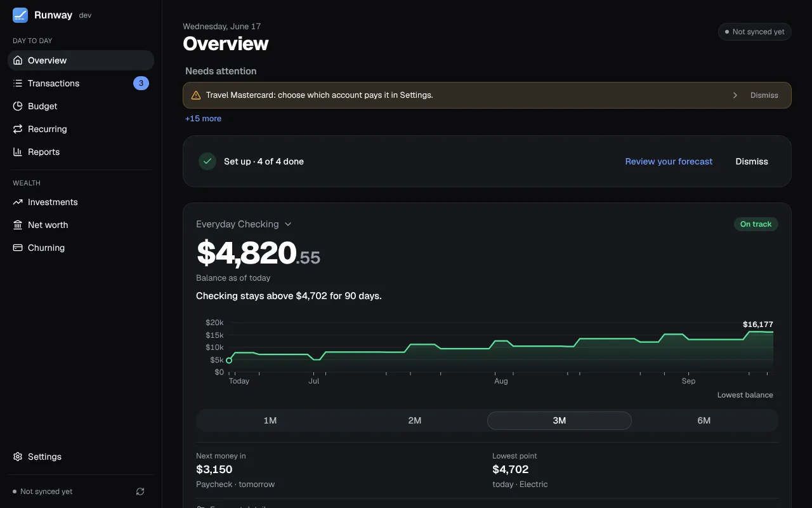Screen dimensions: 812x508
Task: Click the Today marker point on the chart
Action: [x=229, y=361]
